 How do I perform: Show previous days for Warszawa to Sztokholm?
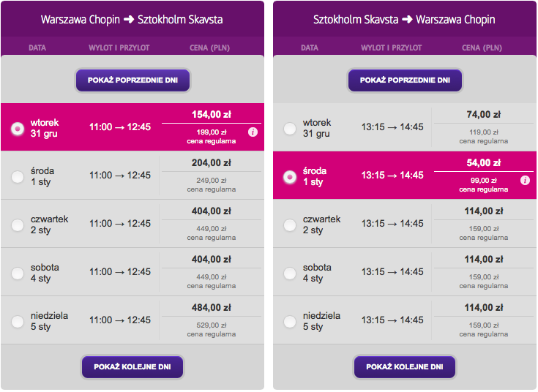click(x=132, y=80)
